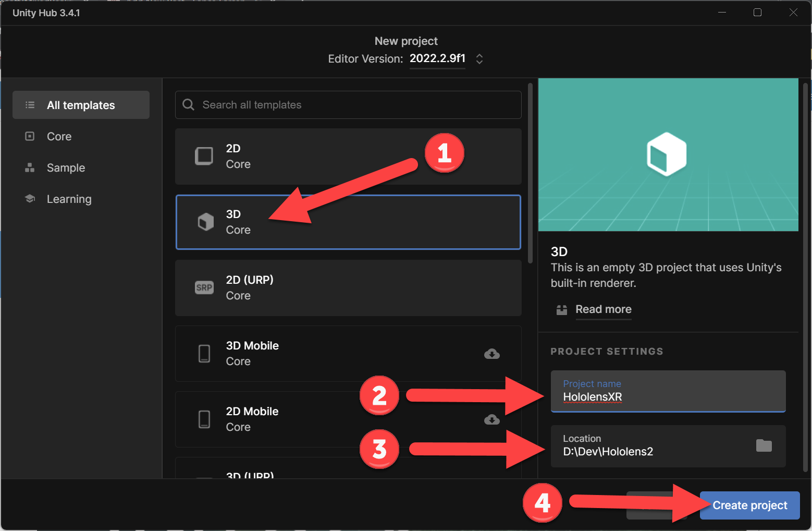The width and height of the screenshot is (812, 531).
Task: Browse location using the folder icon
Action: [x=764, y=445]
